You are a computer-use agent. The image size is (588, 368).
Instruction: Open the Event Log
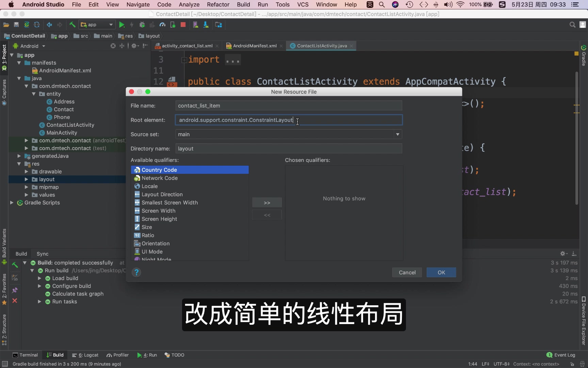(561, 355)
